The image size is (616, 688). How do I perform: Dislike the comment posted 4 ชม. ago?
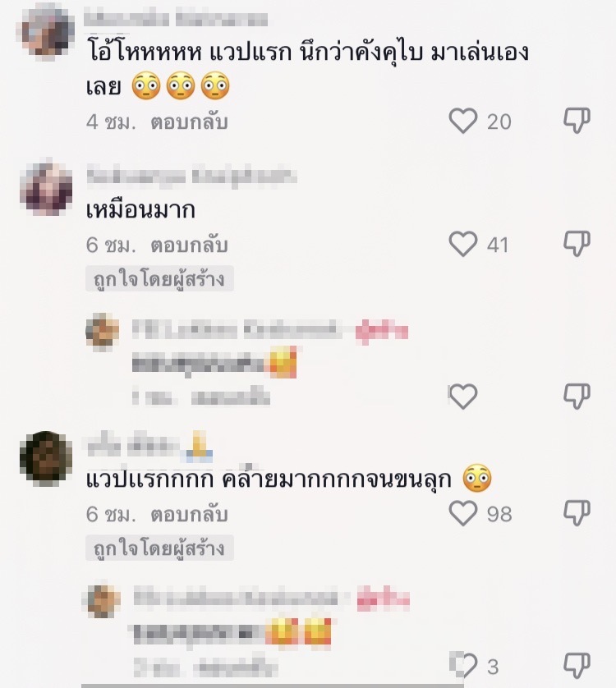pyautogui.click(x=577, y=121)
